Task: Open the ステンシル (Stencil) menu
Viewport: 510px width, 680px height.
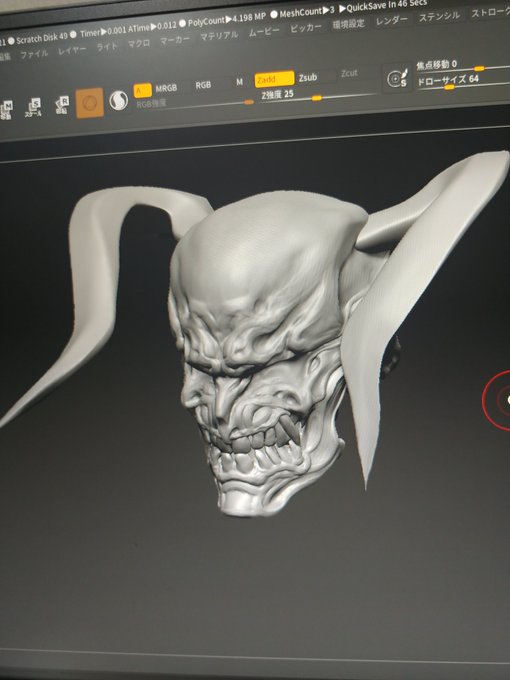Action: coord(439,16)
